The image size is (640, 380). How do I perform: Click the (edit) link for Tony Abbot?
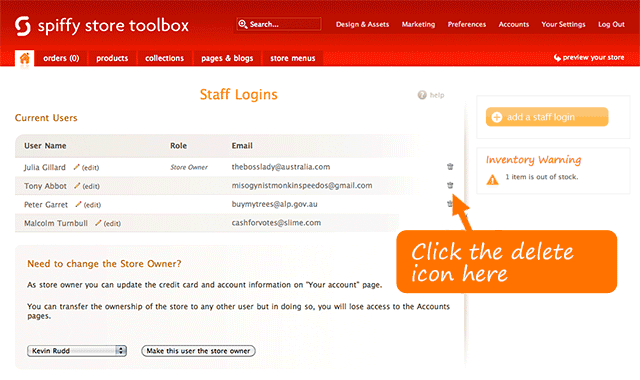coord(91,187)
